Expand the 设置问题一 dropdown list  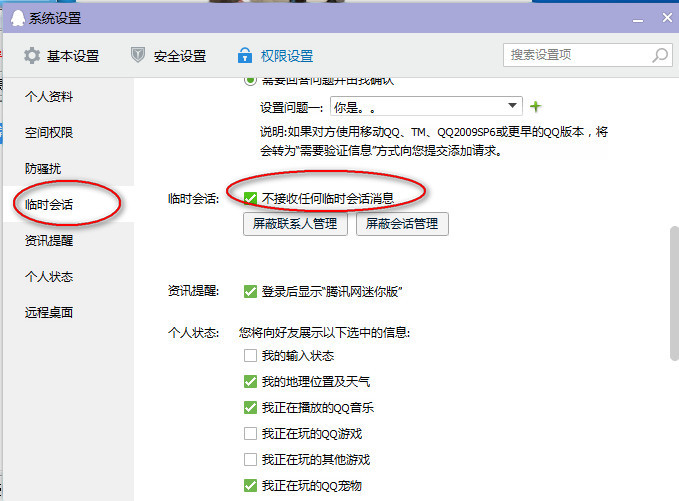pos(513,105)
